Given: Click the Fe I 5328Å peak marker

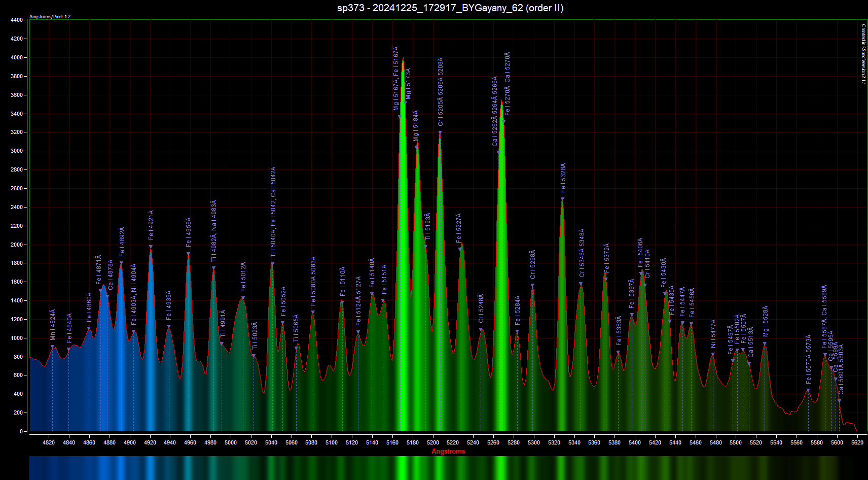Looking at the screenshot, I should click(562, 199).
